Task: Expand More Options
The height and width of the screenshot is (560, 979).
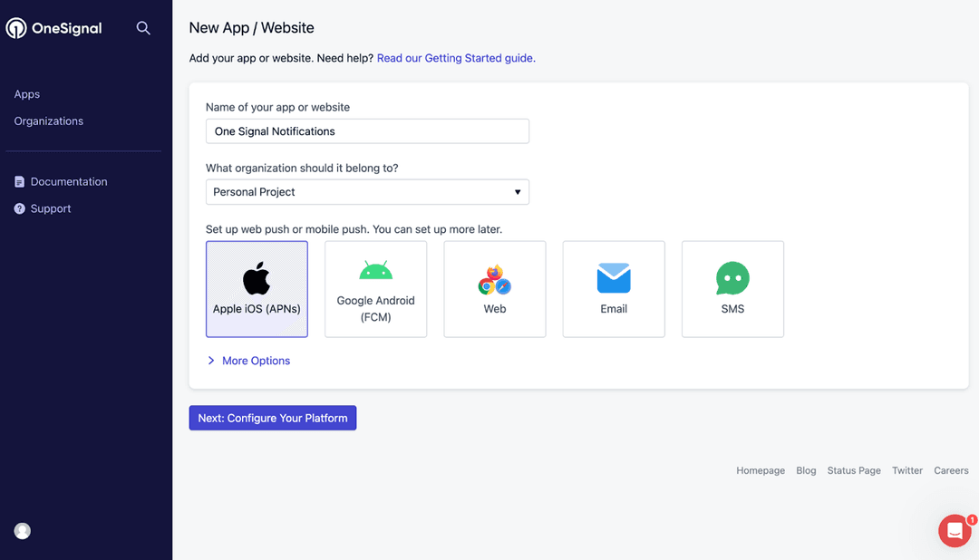Action: coord(248,360)
